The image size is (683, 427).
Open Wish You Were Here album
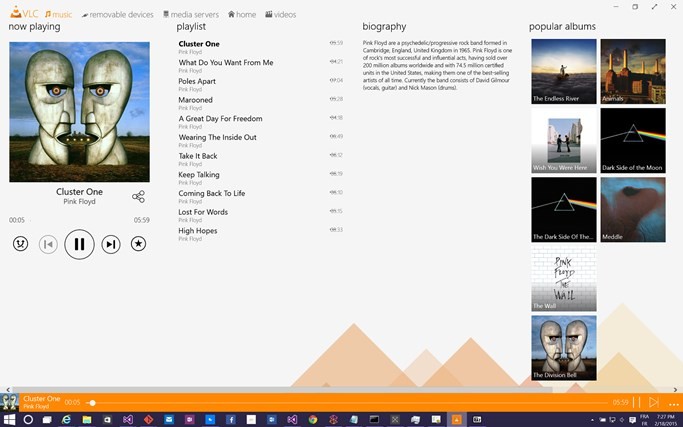564,141
